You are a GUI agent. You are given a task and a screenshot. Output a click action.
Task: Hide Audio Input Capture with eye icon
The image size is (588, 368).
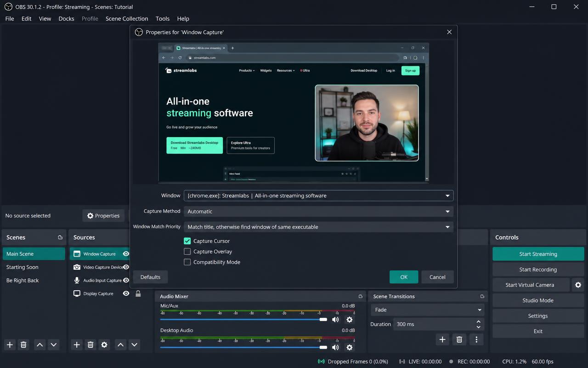pos(126,280)
